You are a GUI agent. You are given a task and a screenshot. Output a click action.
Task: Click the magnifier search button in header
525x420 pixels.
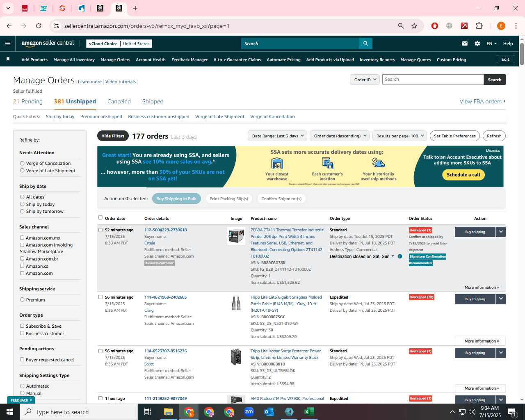coord(365,43)
